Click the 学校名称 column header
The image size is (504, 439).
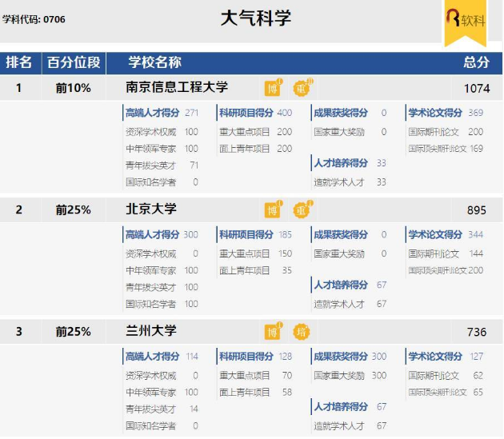tap(155, 62)
